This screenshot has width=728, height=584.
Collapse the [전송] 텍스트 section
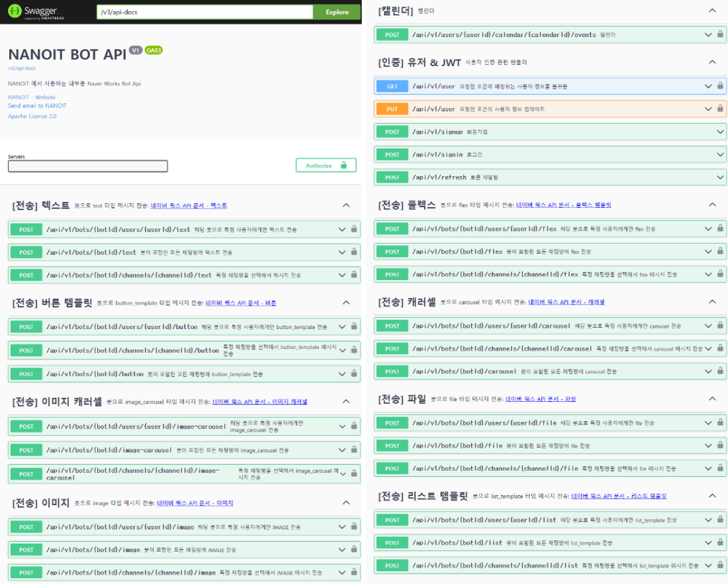click(x=345, y=205)
